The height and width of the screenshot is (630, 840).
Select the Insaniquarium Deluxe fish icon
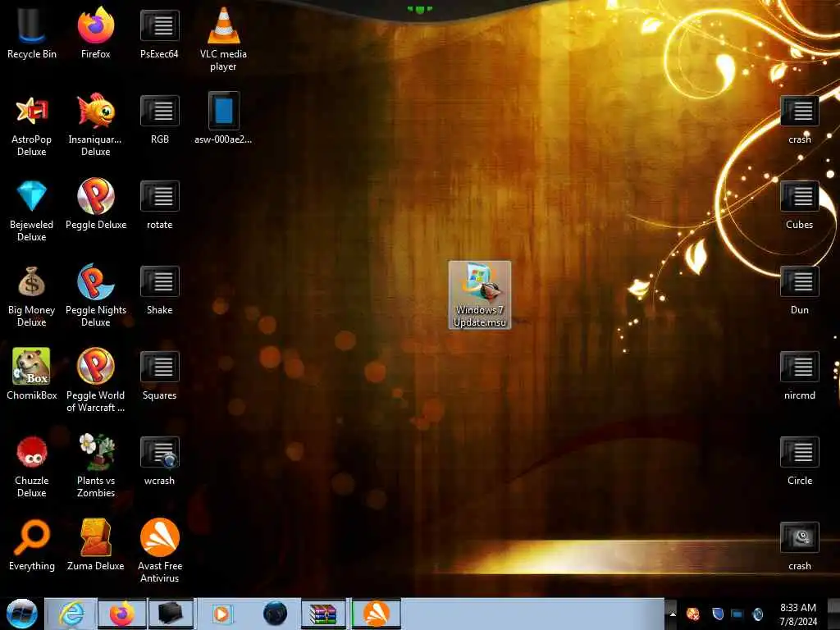coord(95,125)
